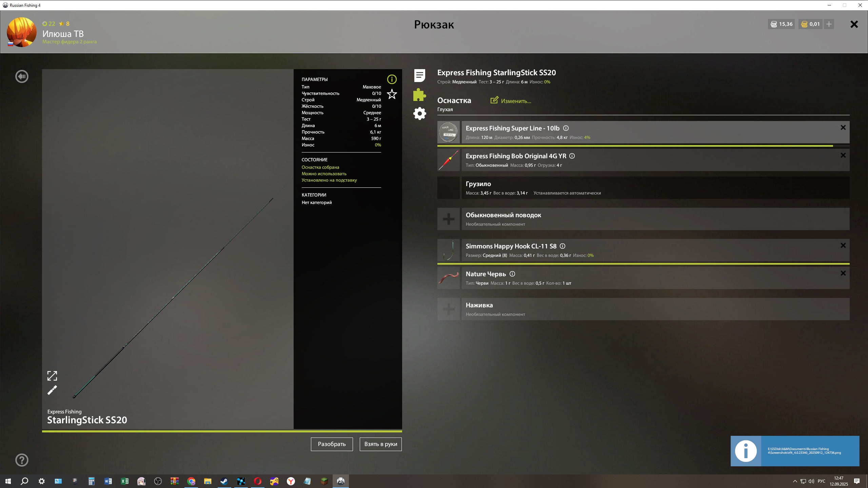Image resolution: width=868 pixels, height=488 pixels.
Task: Click the line wear progress bar
Action: coord(643,146)
